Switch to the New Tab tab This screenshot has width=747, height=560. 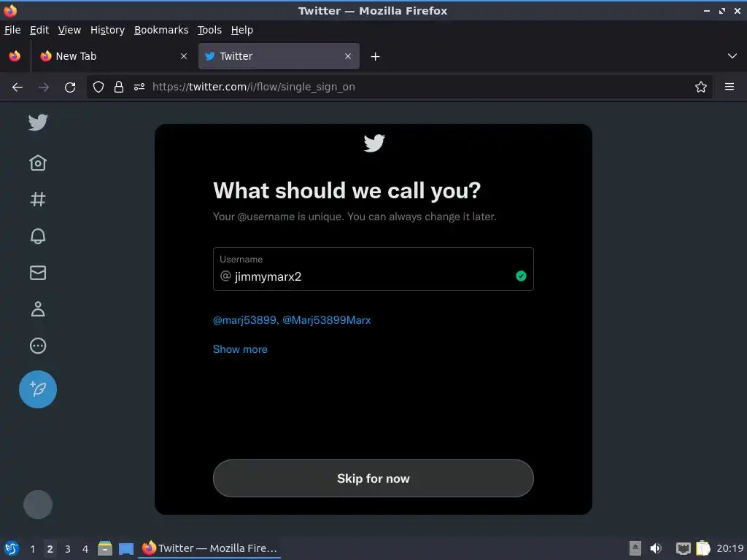pyautogui.click(x=114, y=56)
